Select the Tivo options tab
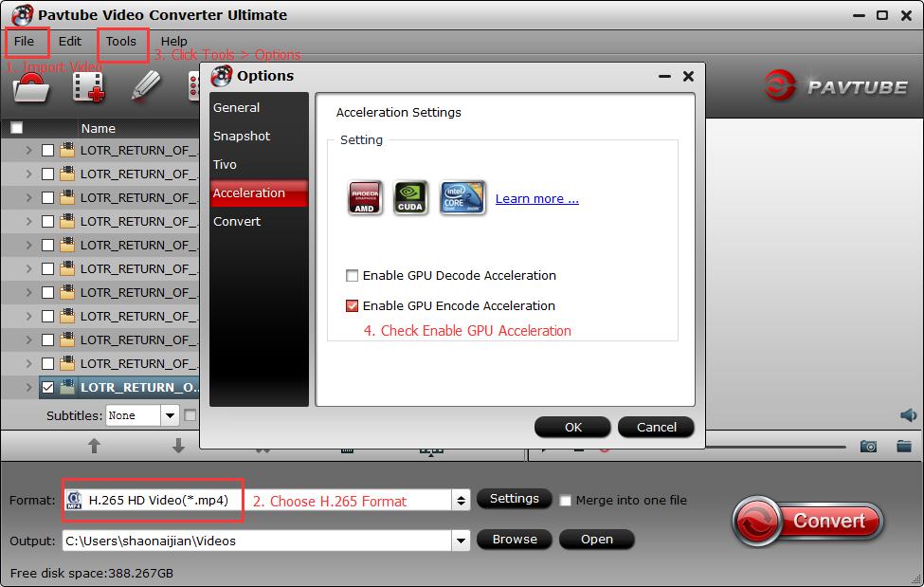Image resolution: width=924 pixels, height=587 pixels. click(x=260, y=164)
